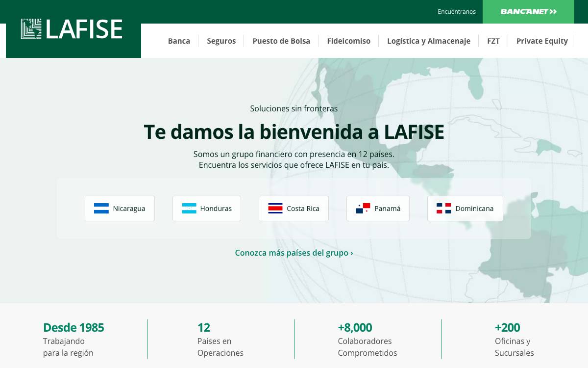
Task: Open Logística y Almacenaje section
Action: tap(429, 41)
